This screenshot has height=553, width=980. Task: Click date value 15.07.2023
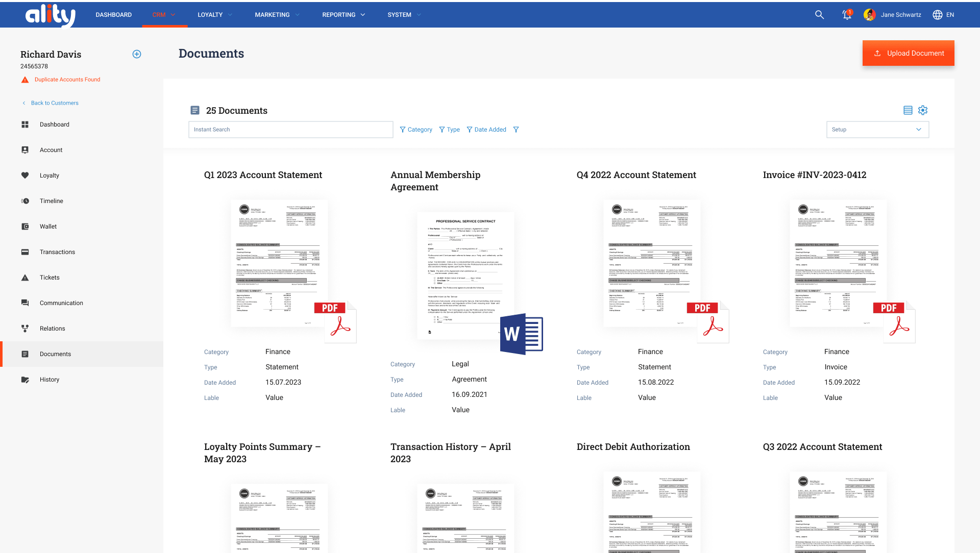(283, 383)
